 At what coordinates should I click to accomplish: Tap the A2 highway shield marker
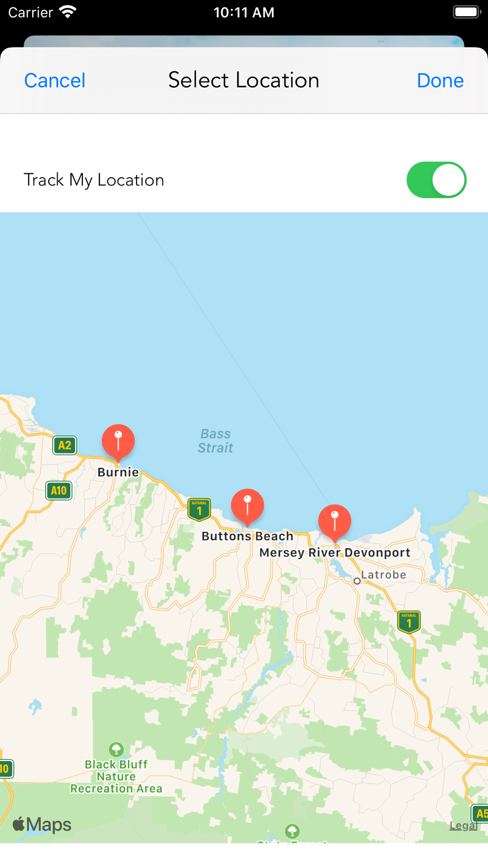tap(64, 445)
